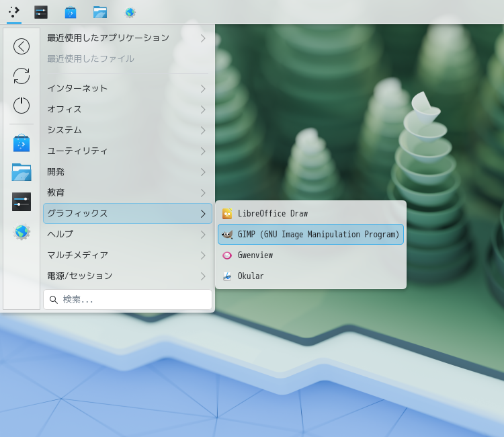Expand 最近使用したアプリケーション submenu

[x=128, y=38]
